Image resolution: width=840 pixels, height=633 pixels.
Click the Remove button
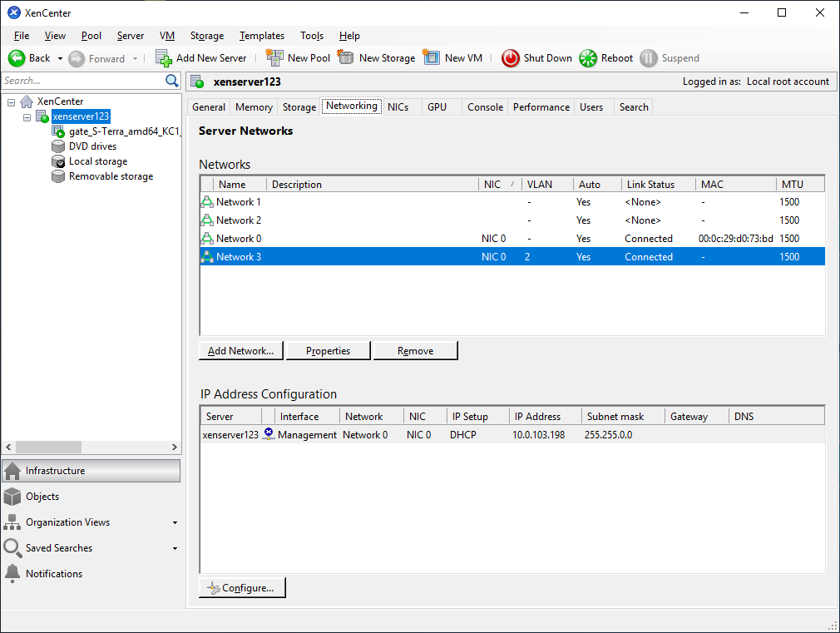(x=415, y=350)
